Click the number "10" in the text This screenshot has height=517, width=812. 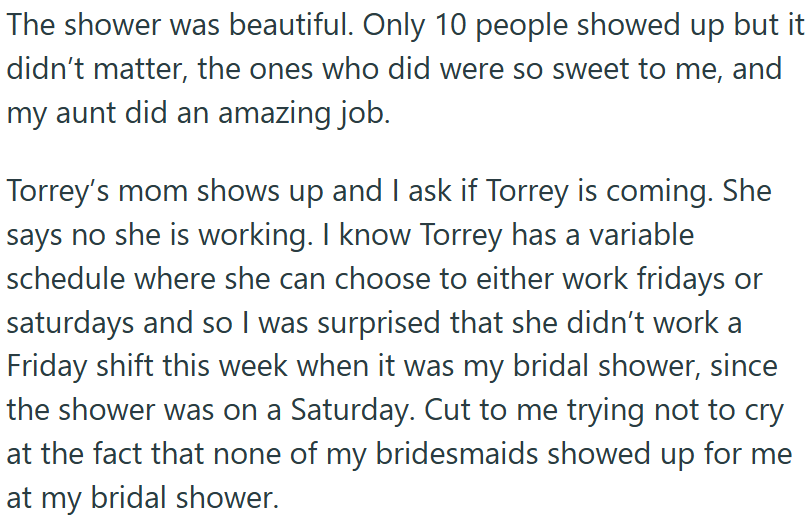(452, 25)
